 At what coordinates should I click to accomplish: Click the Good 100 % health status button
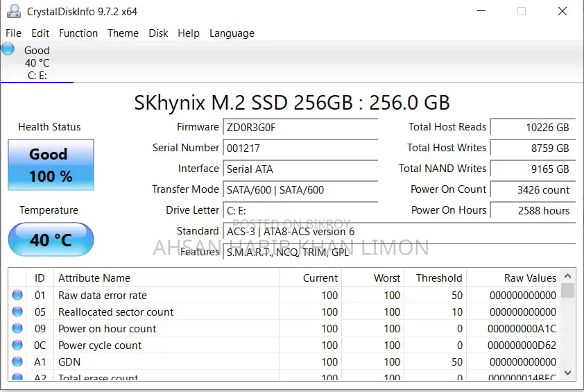pyautogui.click(x=51, y=164)
